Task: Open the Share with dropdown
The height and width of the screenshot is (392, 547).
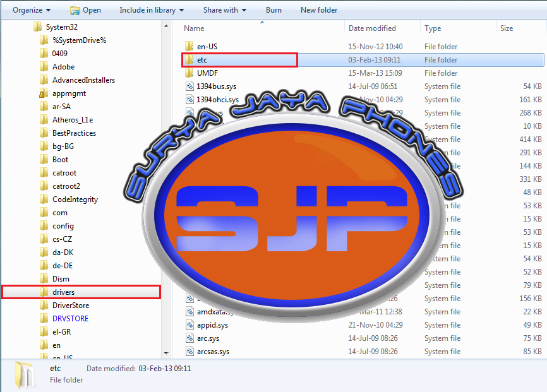Action: pos(225,10)
